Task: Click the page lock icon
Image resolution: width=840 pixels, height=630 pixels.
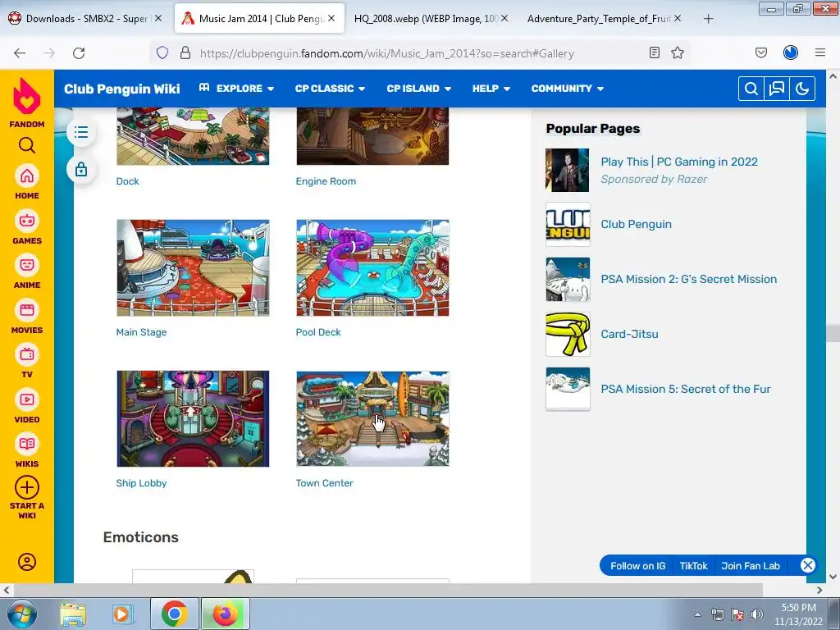Action: pyautogui.click(x=81, y=170)
